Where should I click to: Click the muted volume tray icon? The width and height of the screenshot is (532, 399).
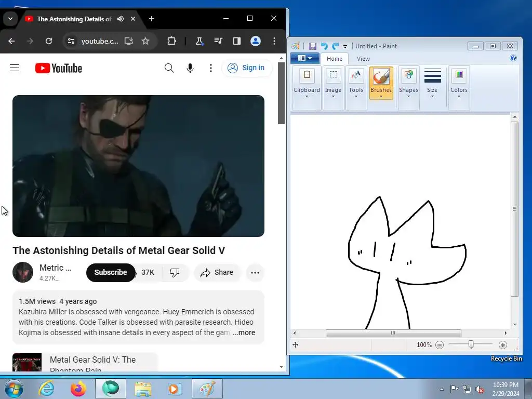pyautogui.click(x=480, y=390)
